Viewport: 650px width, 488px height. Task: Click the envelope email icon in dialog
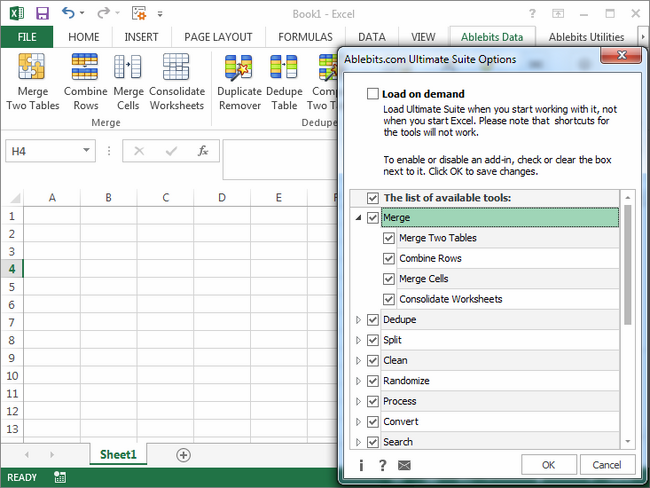click(x=404, y=465)
